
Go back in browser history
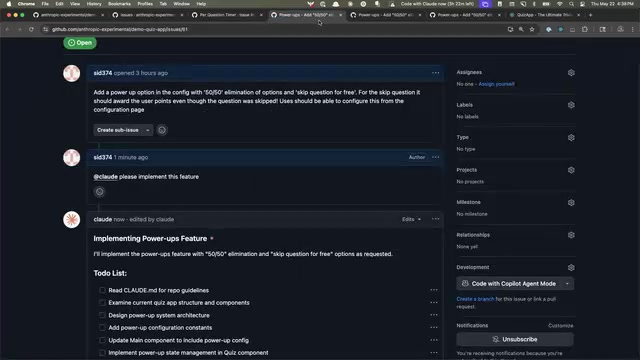(7, 29)
